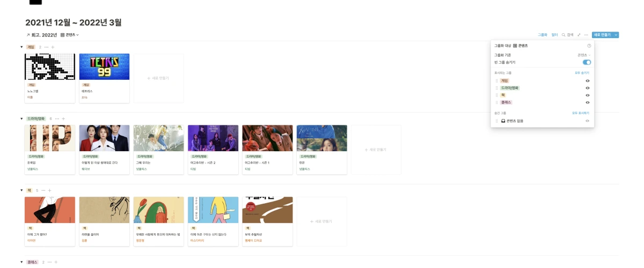Collapse the 클래스 group triangle
This screenshot has height=268, width=644.
22,262
